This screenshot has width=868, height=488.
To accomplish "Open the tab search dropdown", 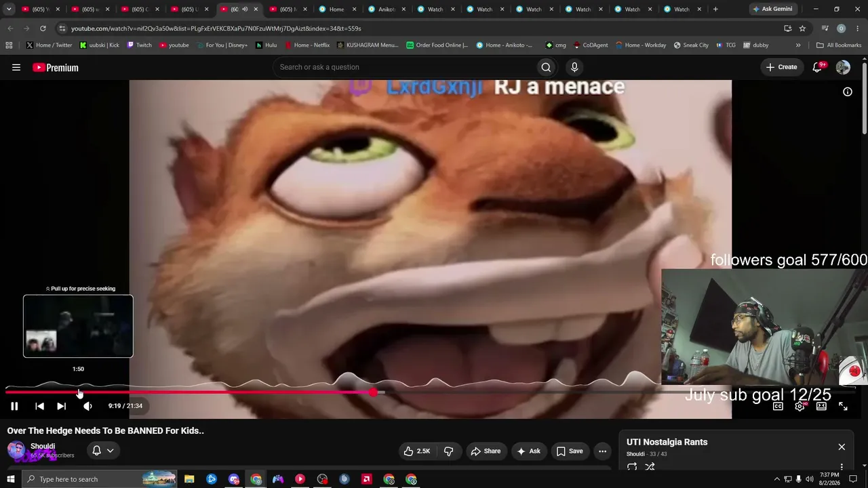I will [9, 9].
